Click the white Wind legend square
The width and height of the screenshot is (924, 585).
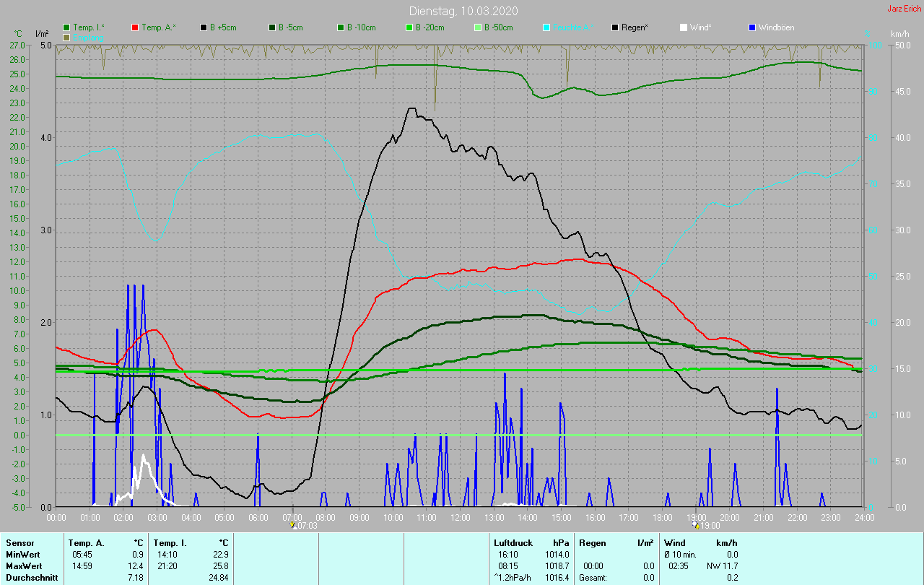tap(684, 27)
